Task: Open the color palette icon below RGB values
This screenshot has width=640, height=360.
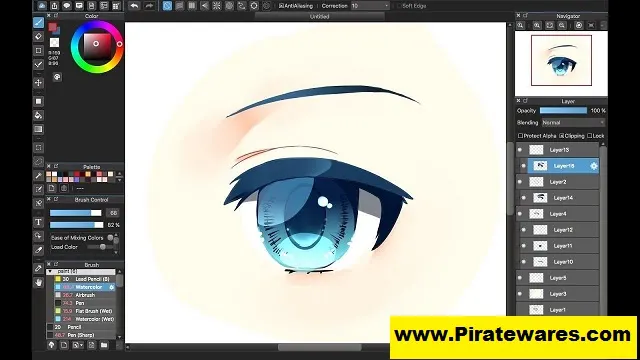Action: pos(57,77)
